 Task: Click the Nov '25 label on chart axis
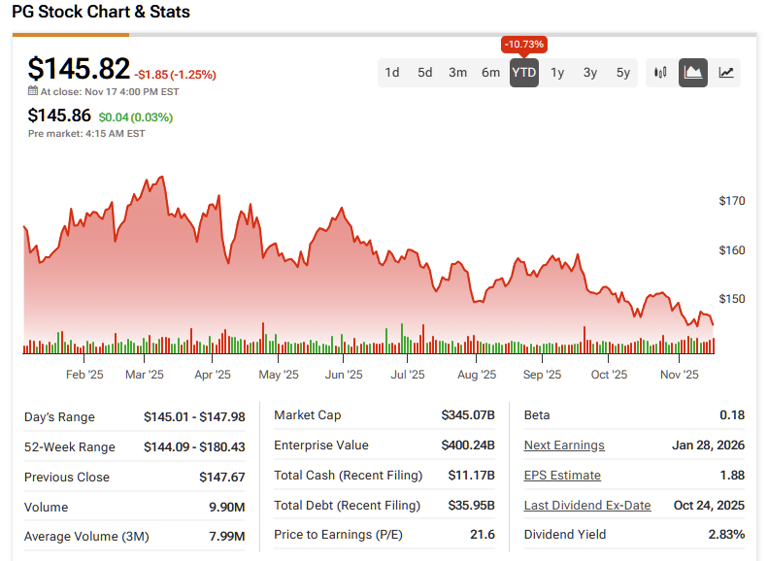click(x=678, y=375)
